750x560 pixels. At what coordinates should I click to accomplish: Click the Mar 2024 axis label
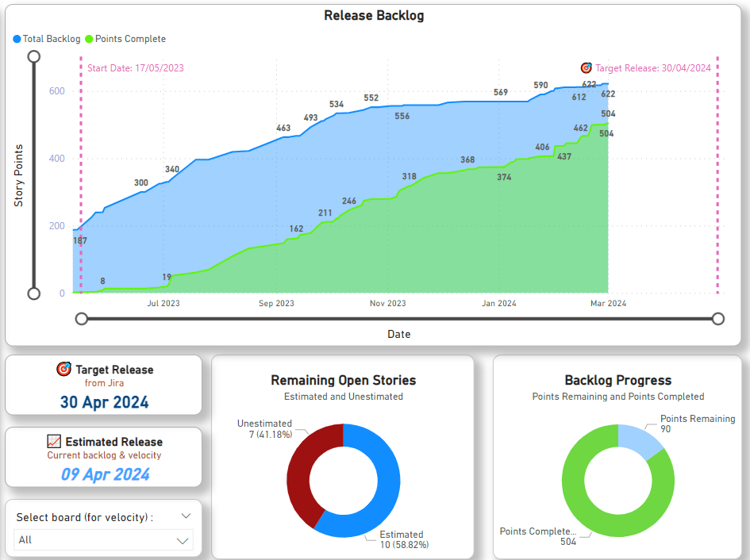609,303
